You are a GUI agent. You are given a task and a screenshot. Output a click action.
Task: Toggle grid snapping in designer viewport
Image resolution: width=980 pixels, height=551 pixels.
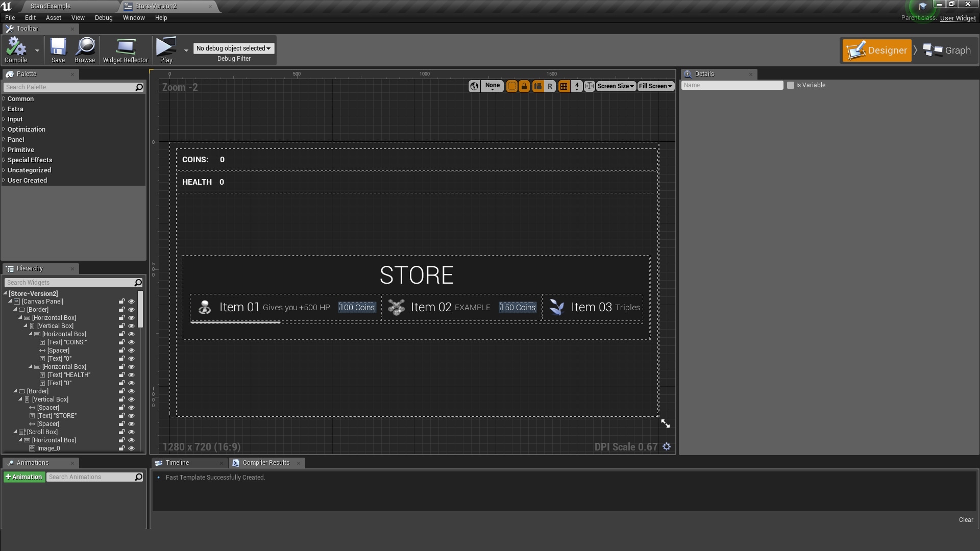coord(563,86)
